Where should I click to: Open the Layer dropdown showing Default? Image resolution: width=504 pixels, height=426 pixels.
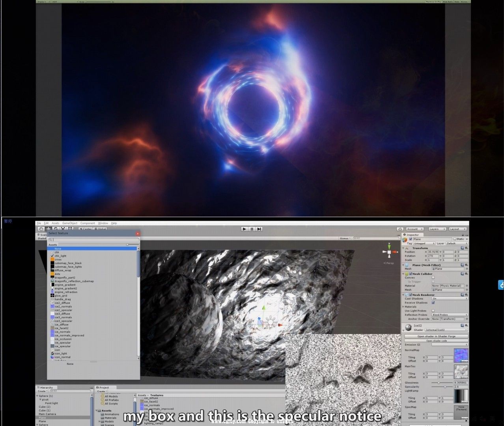457,244
